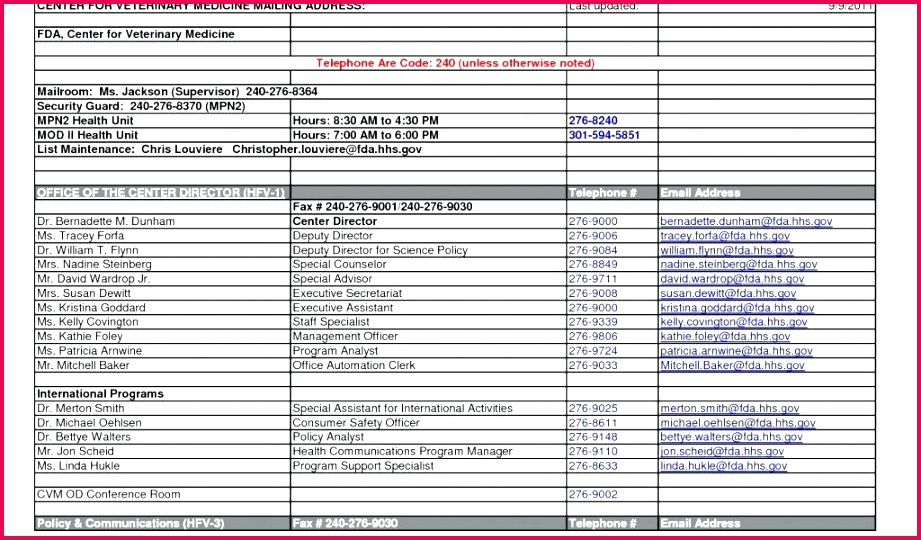Select conference room phone 276-9002
This screenshot has height=540, width=921.
point(593,495)
